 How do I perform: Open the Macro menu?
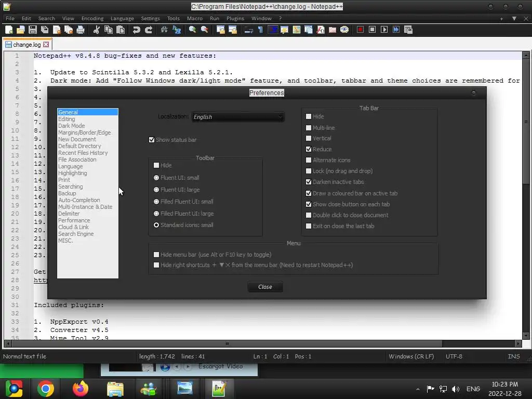click(195, 19)
